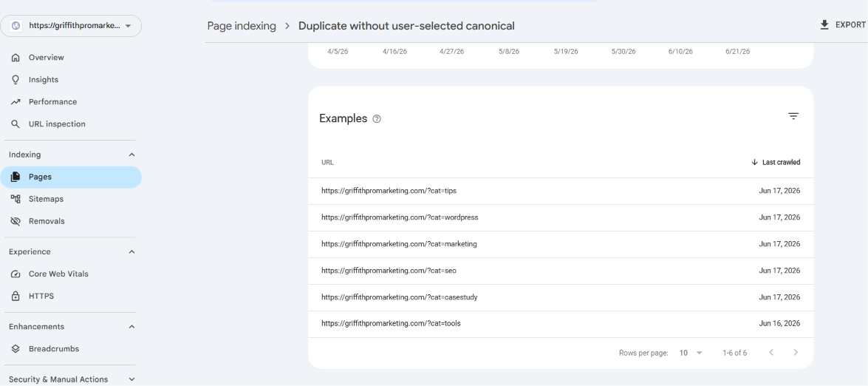Click the URL column header
This screenshot has width=868, height=386.
[x=327, y=162]
